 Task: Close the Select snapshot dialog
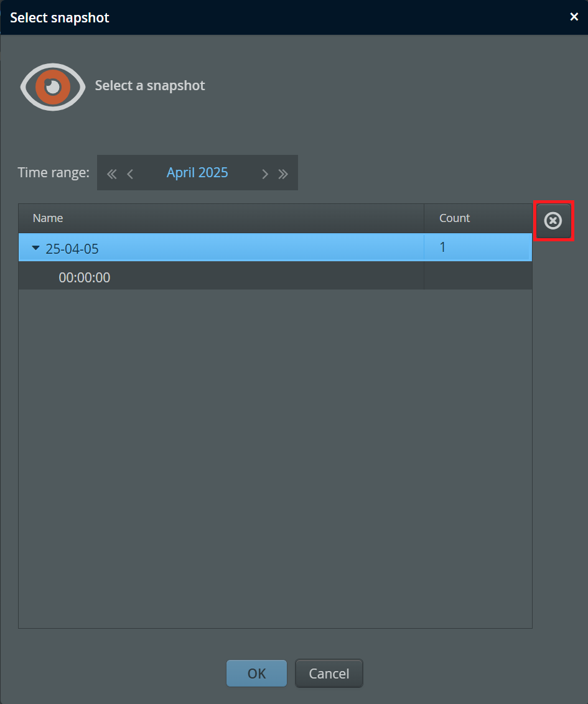pos(574,17)
